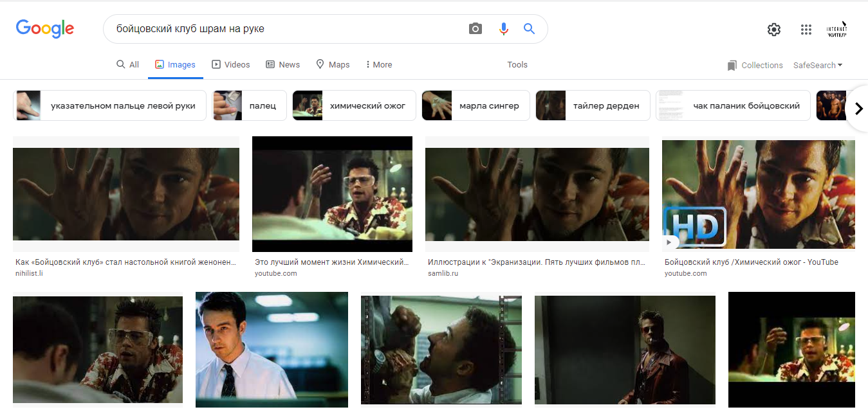Click the magnifier search button
868x414 pixels.
(529, 29)
